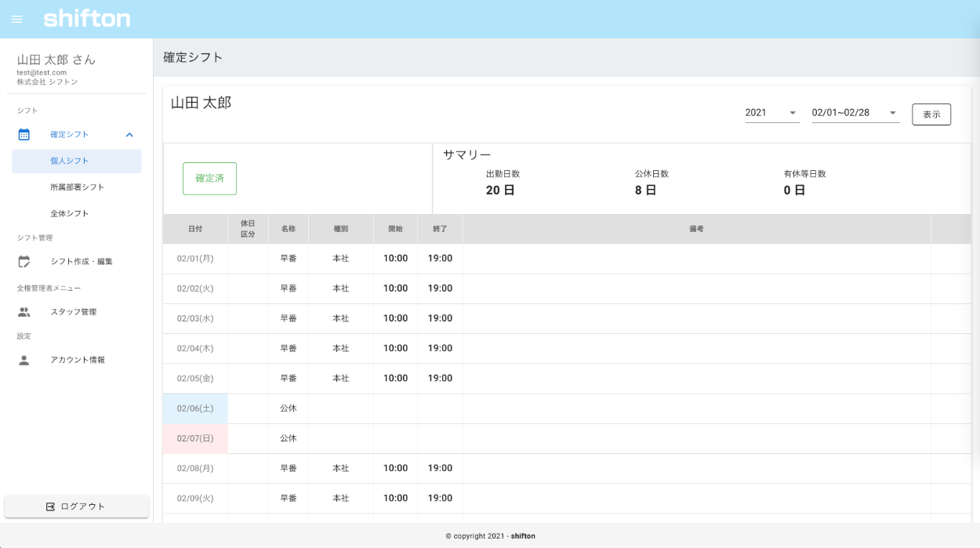Click the 日付 column header
This screenshot has width=980, height=548.
tap(195, 229)
